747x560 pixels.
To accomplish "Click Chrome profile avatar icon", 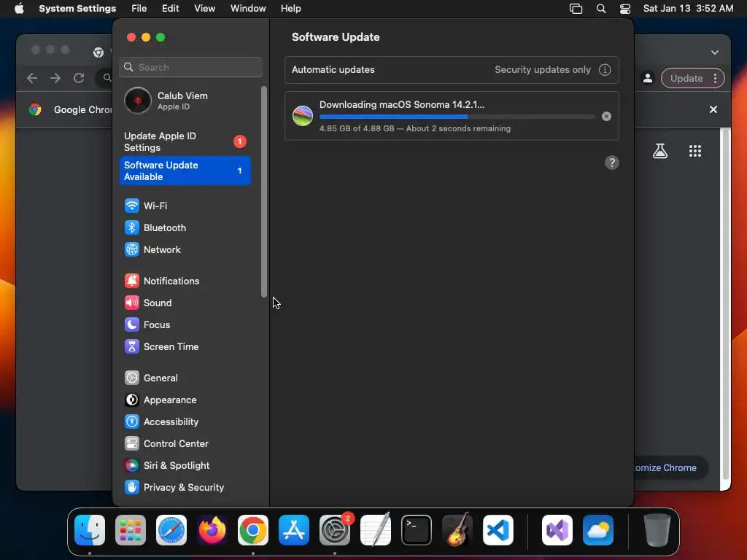I will [x=648, y=79].
